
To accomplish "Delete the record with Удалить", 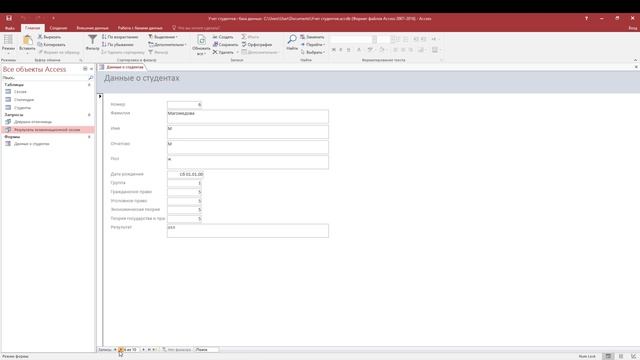I will (x=224, y=52).
